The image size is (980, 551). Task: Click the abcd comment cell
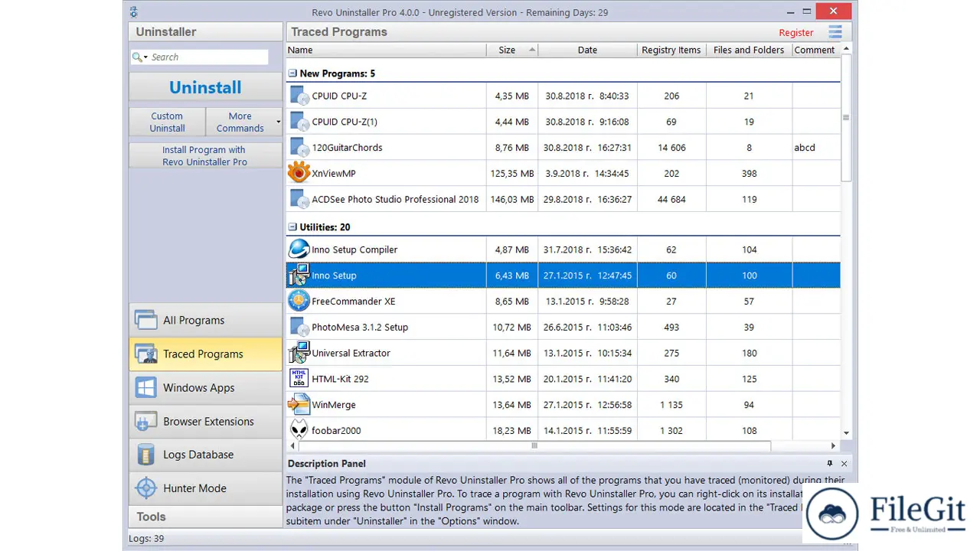click(805, 148)
